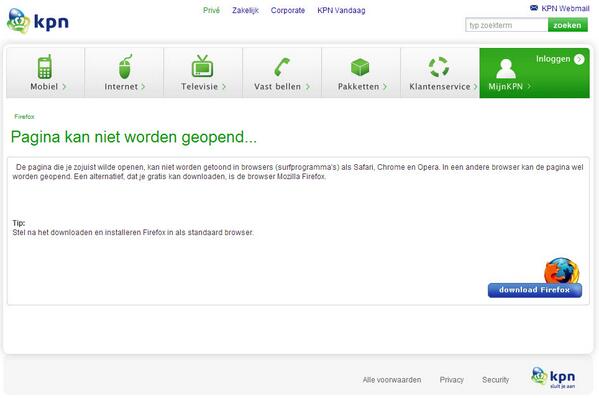Image resolution: width=599 pixels, height=398 pixels.
Task: Click the arrow circle next to Inloggen
Action: pyautogui.click(x=579, y=59)
